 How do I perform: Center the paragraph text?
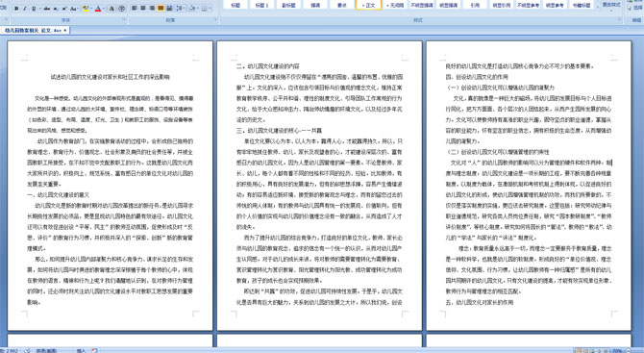point(143,9)
